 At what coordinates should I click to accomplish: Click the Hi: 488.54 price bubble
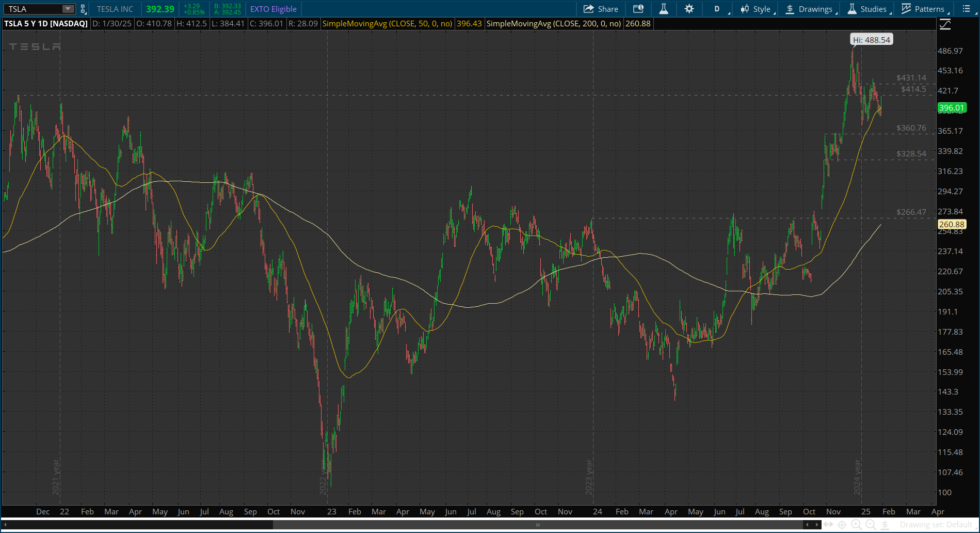(872, 40)
